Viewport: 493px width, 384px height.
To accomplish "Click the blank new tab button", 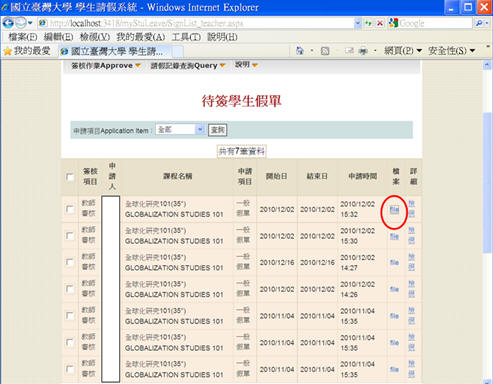I will point(178,52).
